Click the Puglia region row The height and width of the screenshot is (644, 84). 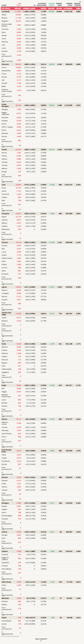[4, 385]
